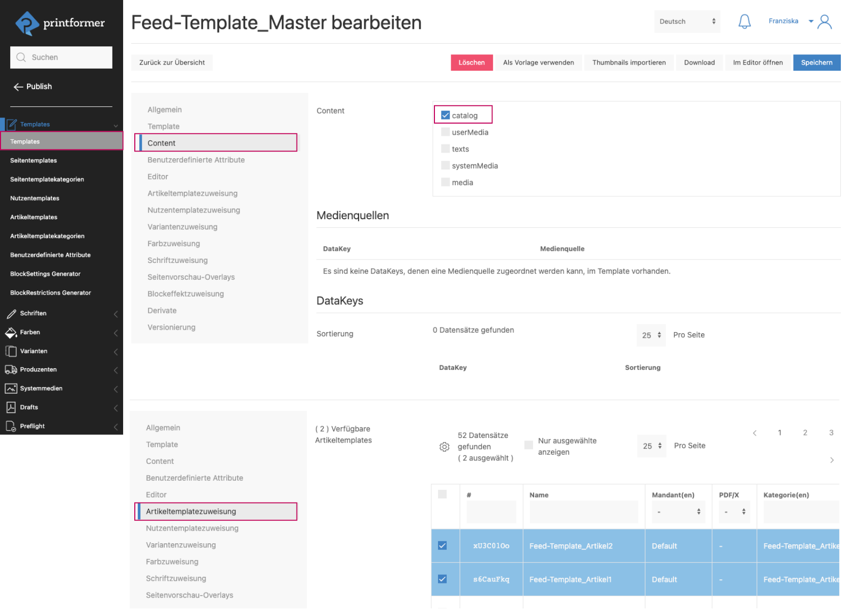Viewport: 848px width, 616px height.
Task: Open the Deutsch language dropdown
Action: (x=687, y=21)
